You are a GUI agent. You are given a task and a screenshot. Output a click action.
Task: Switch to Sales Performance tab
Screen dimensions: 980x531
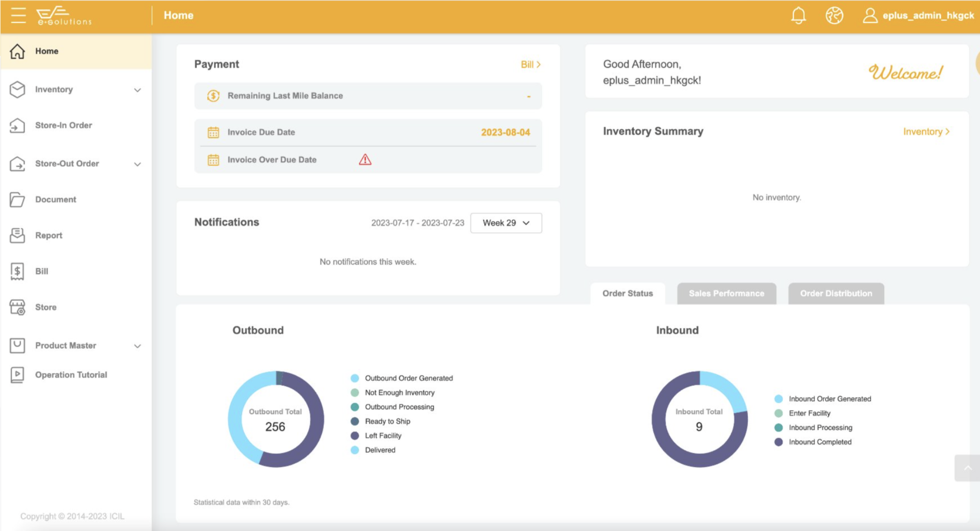click(x=726, y=293)
